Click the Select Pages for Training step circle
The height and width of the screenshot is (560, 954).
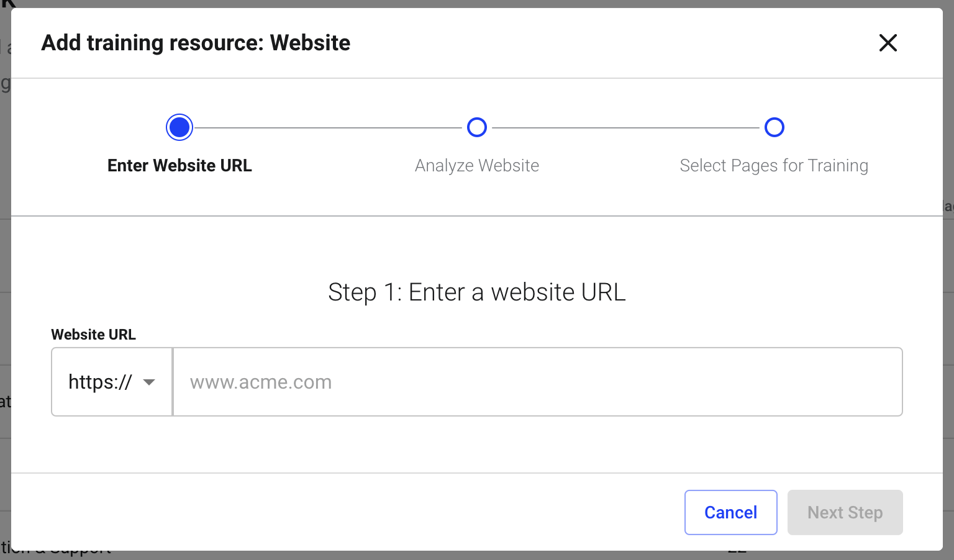tap(775, 127)
